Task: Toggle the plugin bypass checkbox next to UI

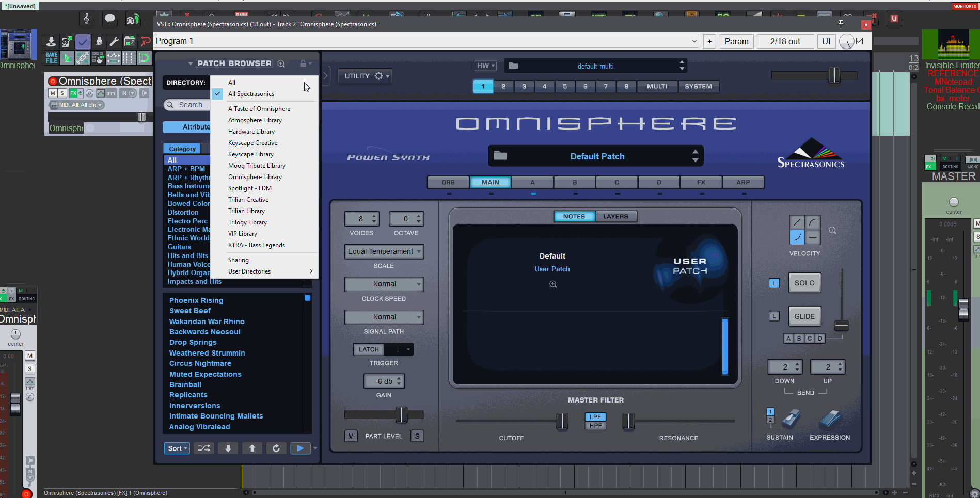Action: (860, 41)
